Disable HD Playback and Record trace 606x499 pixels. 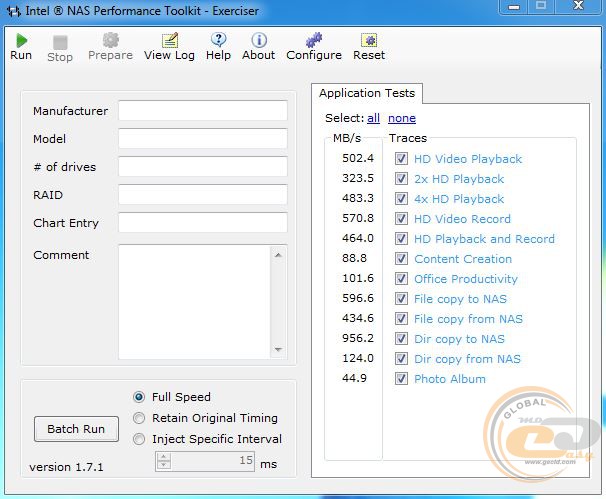pyautogui.click(x=401, y=238)
